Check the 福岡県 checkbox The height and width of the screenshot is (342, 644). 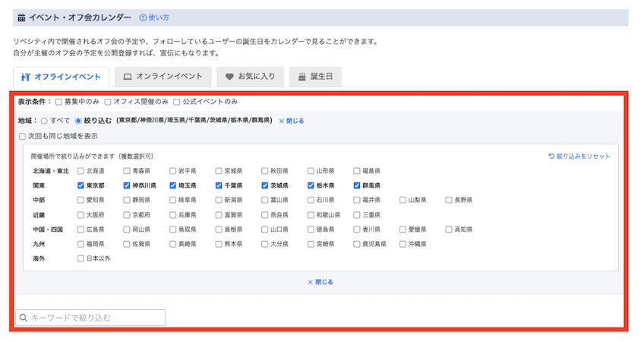(80, 244)
